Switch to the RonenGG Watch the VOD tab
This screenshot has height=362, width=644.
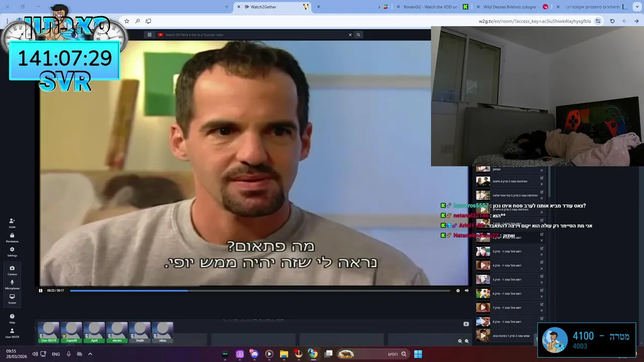click(434, 7)
